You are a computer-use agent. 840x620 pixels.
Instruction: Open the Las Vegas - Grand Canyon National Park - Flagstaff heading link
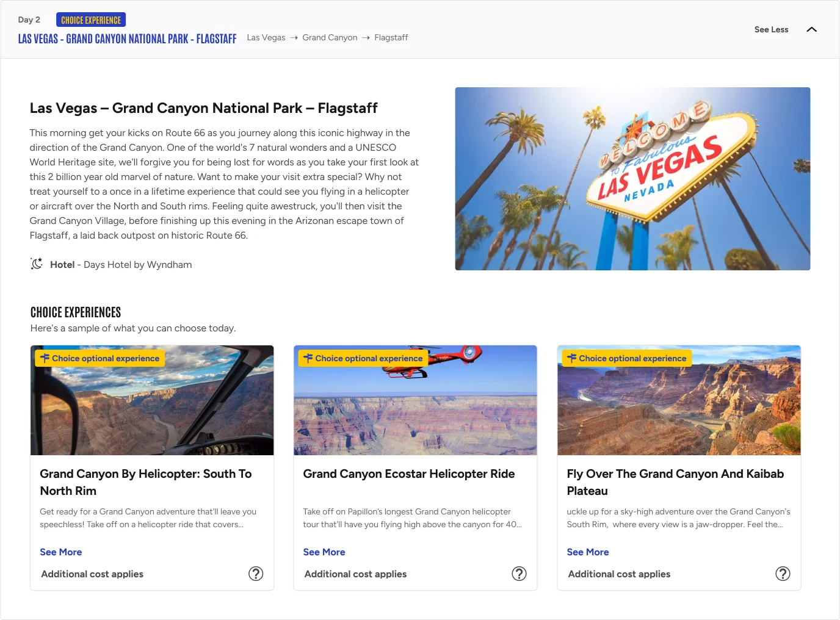(127, 39)
